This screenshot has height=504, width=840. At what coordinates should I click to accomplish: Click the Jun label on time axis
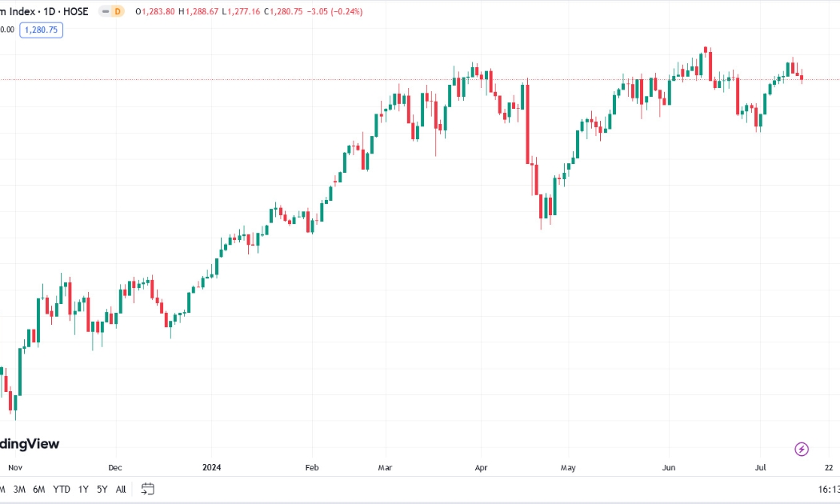point(669,467)
